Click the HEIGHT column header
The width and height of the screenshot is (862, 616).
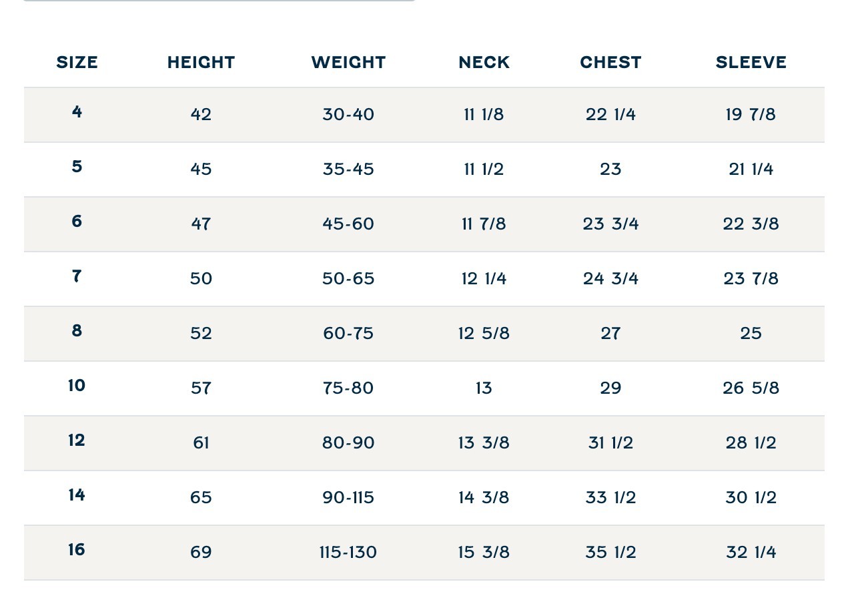coord(201,63)
